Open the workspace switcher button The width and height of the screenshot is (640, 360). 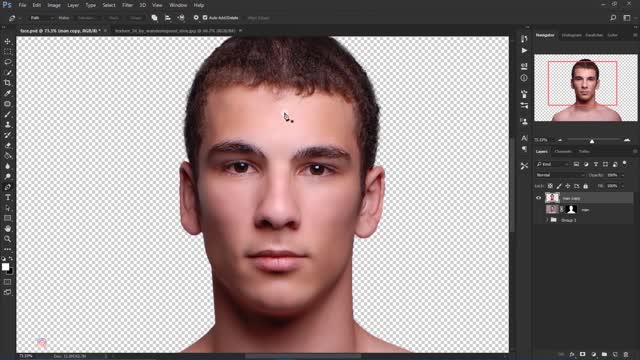pyautogui.click(x=627, y=18)
